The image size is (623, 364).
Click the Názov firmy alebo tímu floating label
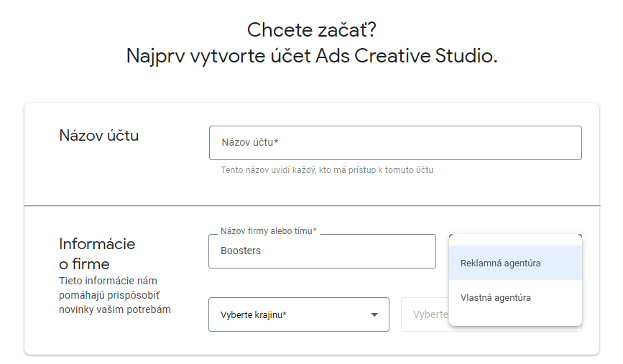269,231
